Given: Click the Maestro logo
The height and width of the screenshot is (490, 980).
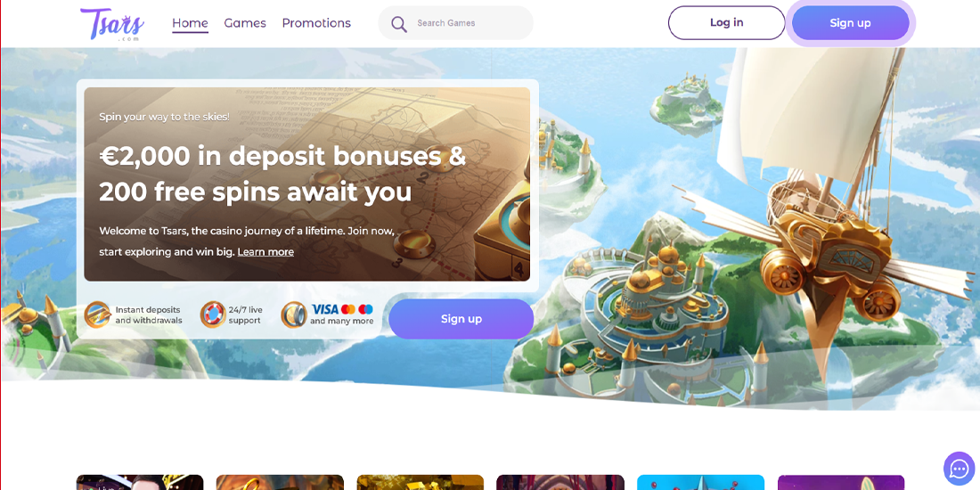Looking at the screenshot, I should 366,309.
